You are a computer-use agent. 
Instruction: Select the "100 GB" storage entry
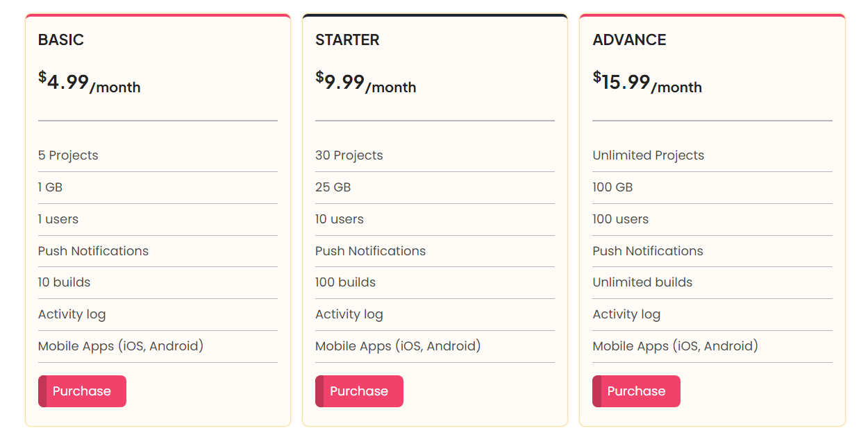(x=612, y=187)
